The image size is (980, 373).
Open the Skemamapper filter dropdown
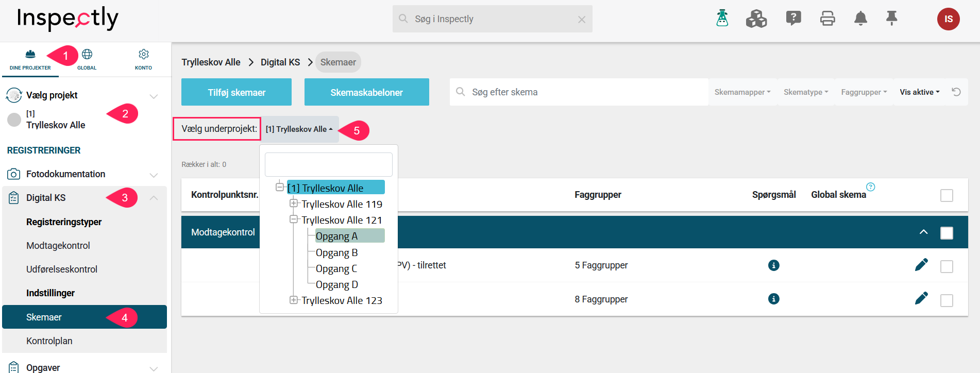click(742, 92)
